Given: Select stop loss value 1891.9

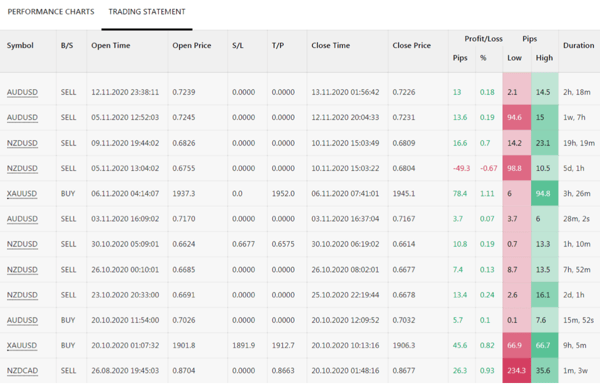Looking at the screenshot, I should (x=243, y=346).
